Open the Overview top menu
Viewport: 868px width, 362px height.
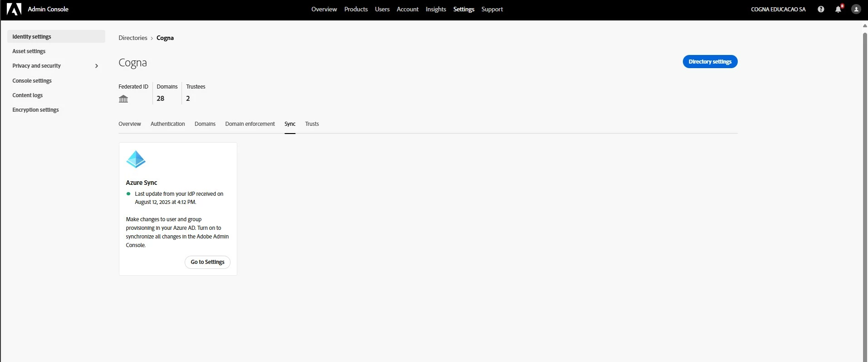click(324, 9)
